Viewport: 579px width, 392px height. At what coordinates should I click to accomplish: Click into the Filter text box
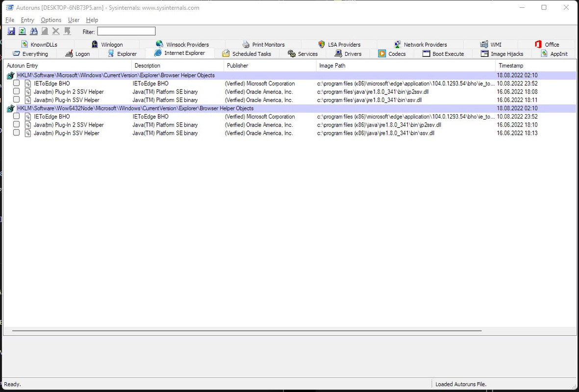click(126, 31)
